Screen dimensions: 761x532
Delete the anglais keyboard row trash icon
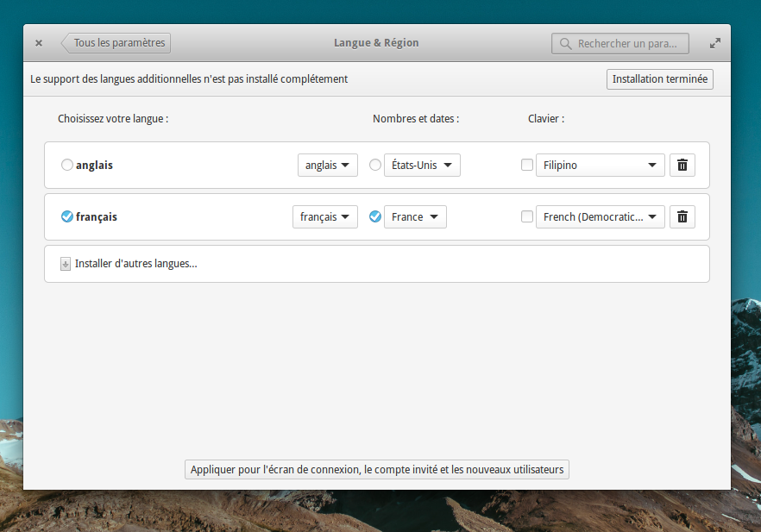[682, 165]
